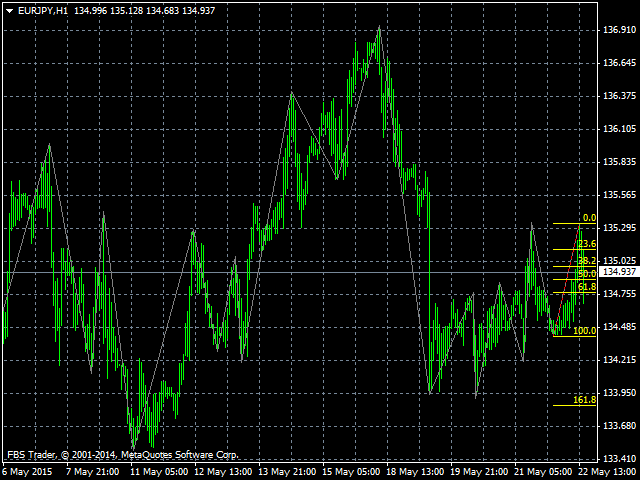Select the 135.565 price axis label
The width and height of the screenshot is (640, 480).
[x=619, y=195]
